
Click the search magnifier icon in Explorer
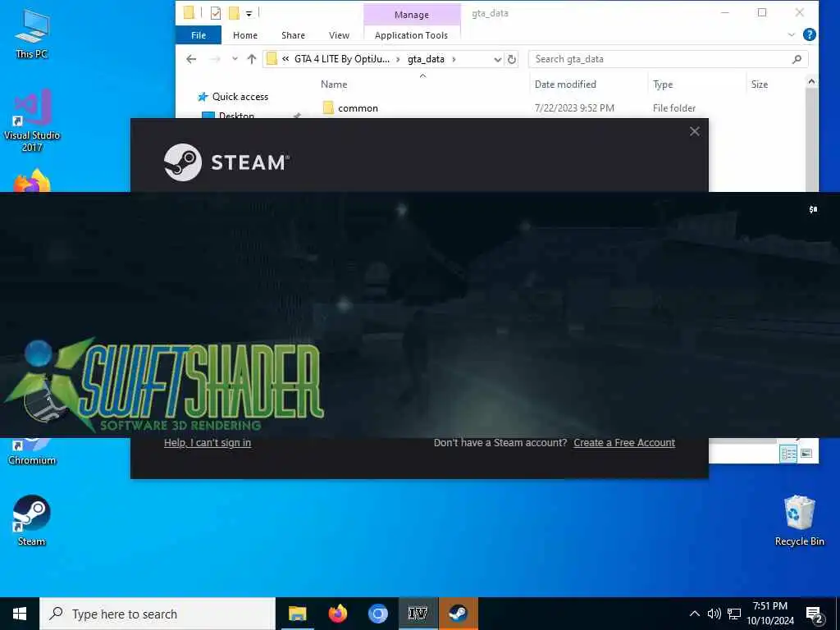point(797,59)
